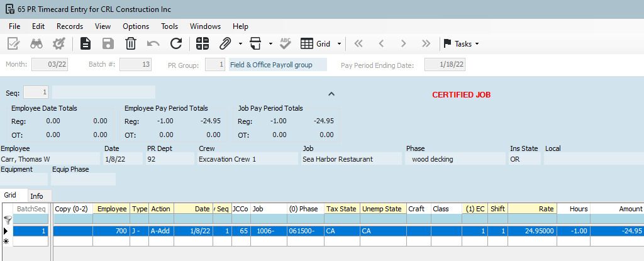The height and width of the screenshot is (261, 644).
Task: Select the Phase cell 061500-
Action: click(306, 231)
